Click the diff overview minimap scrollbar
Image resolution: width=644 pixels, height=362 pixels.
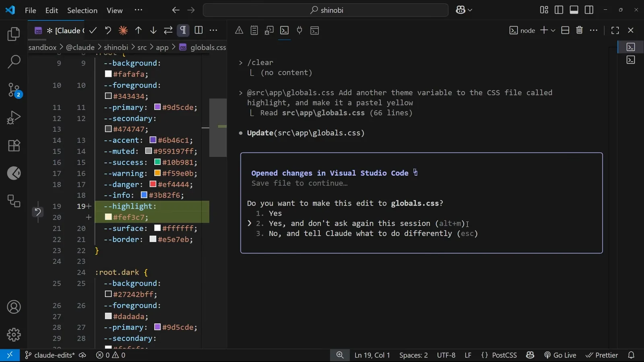coord(218,127)
